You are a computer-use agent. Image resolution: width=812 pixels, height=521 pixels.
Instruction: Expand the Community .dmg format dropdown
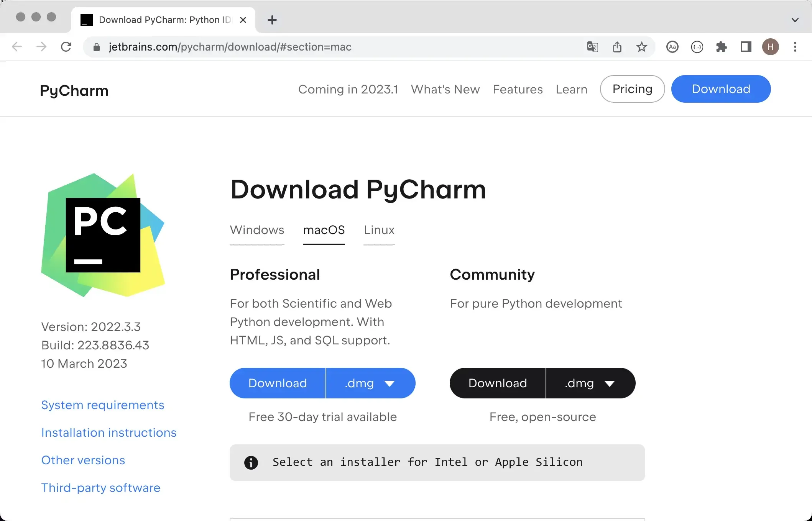click(590, 383)
